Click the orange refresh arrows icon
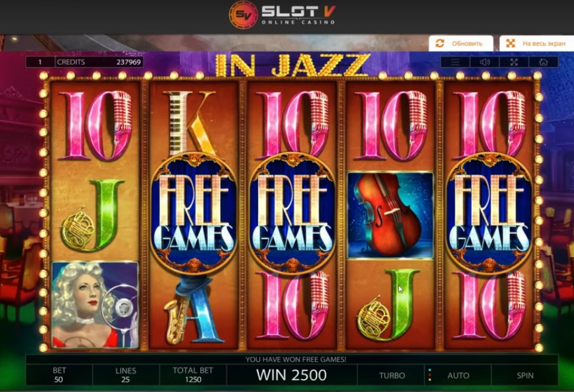The image size is (574, 392). [440, 44]
